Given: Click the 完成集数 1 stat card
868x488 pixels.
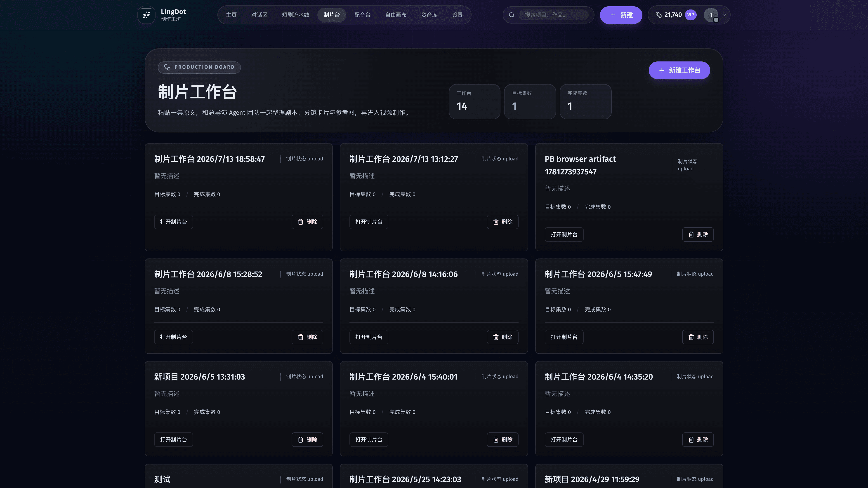Looking at the screenshot, I should click(585, 101).
